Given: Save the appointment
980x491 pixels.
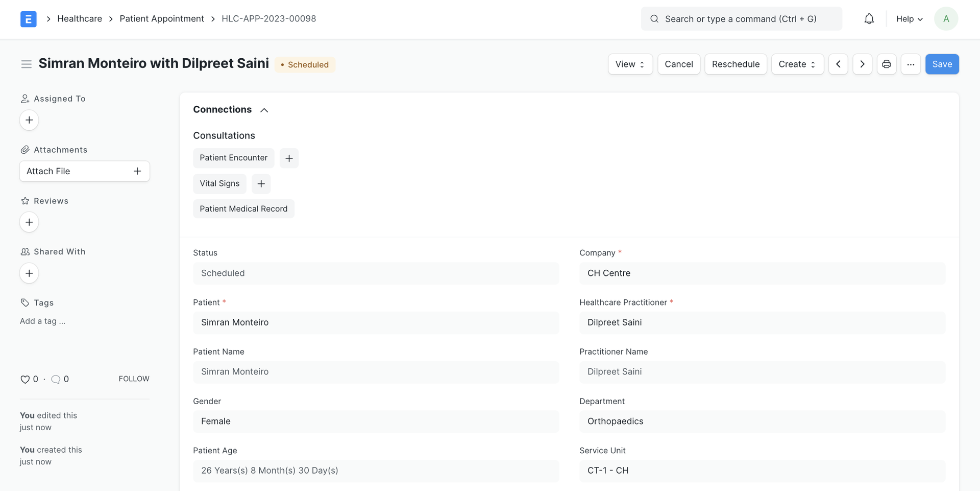Looking at the screenshot, I should pyautogui.click(x=942, y=64).
